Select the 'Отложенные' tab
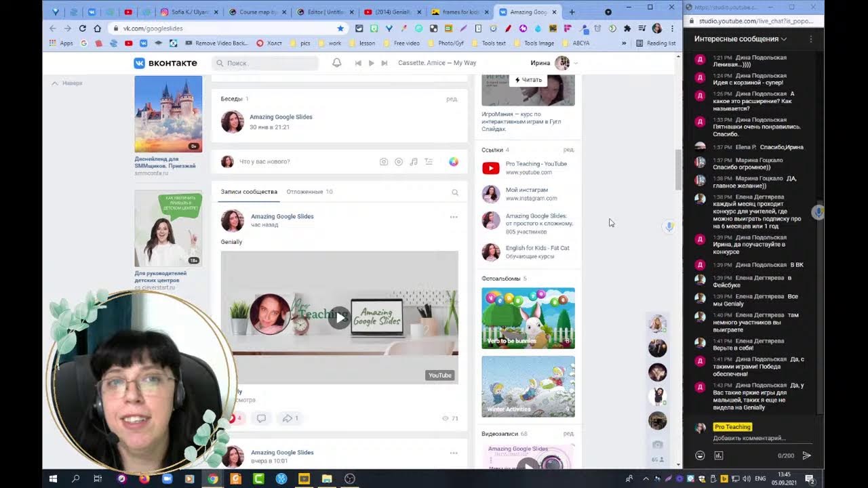The height and width of the screenshot is (488, 868). point(309,192)
